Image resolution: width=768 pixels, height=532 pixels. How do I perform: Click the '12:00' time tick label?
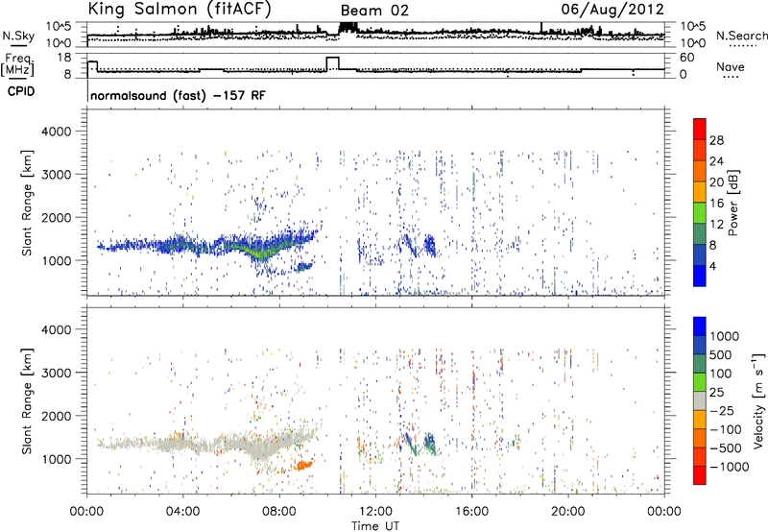[x=375, y=512]
